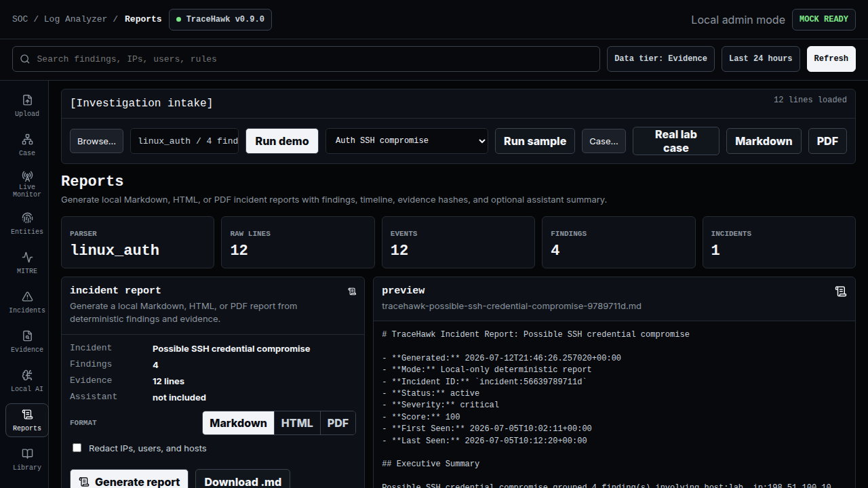Screen dimensions: 868x488
Task: Toggle Redact IPs, users, and hosts checkbox
Action: pyautogui.click(x=77, y=448)
